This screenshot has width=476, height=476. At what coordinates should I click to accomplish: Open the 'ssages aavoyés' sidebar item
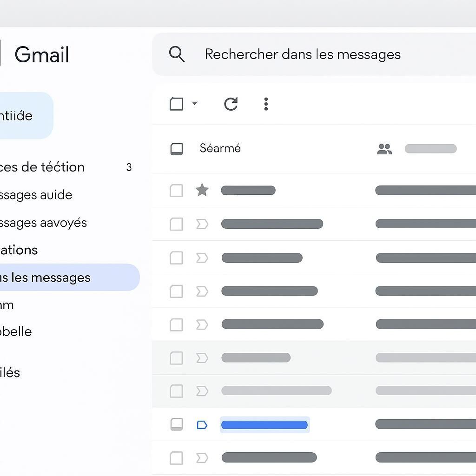43,223
